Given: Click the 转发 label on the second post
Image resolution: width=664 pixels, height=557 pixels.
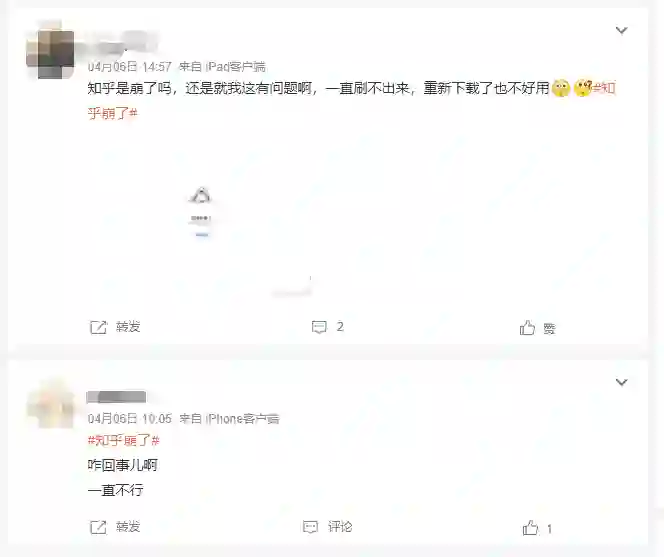Looking at the screenshot, I should point(128,527).
